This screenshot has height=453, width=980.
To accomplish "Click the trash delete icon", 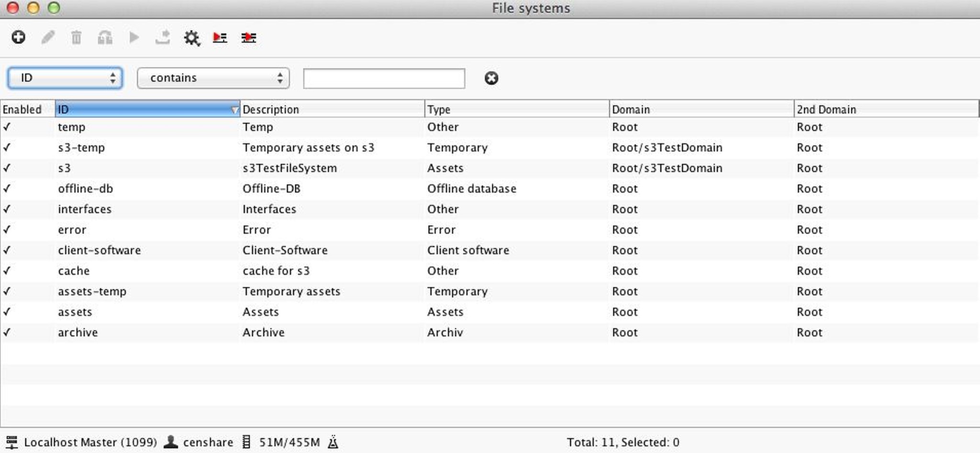I will click(x=77, y=37).
